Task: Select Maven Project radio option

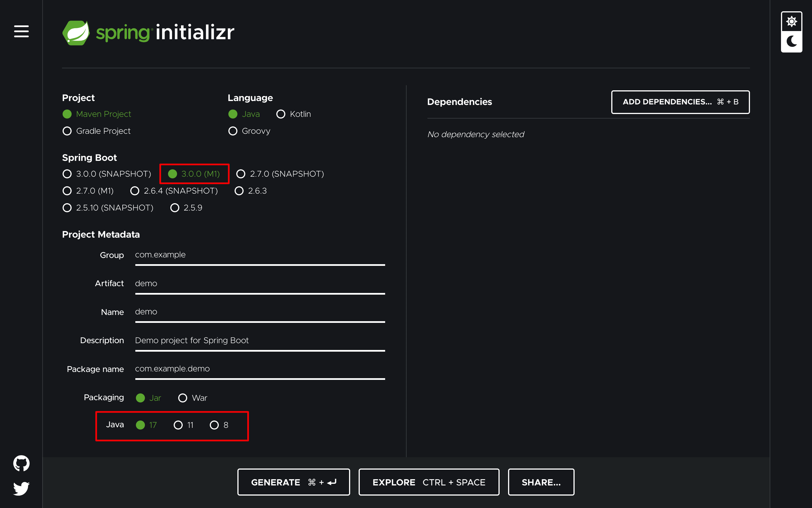Action: click(x=97, y=114)
